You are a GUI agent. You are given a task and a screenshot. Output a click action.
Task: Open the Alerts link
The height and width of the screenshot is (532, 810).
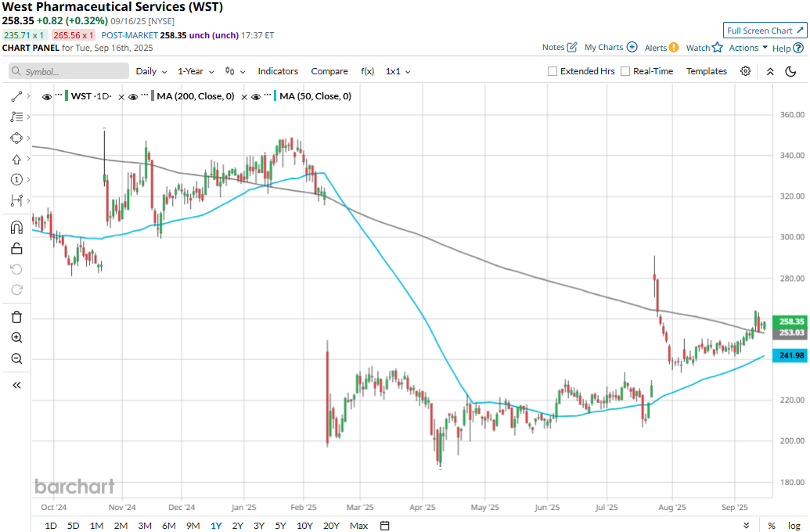(x=661, y=48)
